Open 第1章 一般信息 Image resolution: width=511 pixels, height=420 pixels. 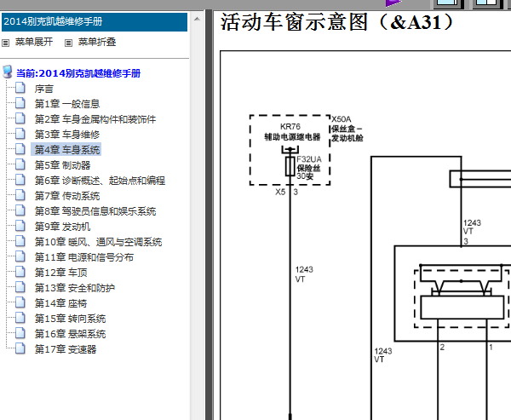67,104
